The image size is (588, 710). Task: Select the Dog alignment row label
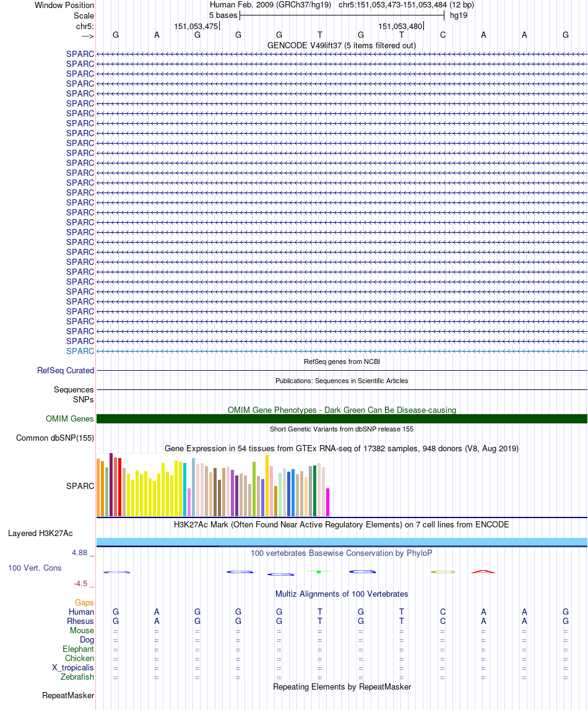[x=87, y=640]
